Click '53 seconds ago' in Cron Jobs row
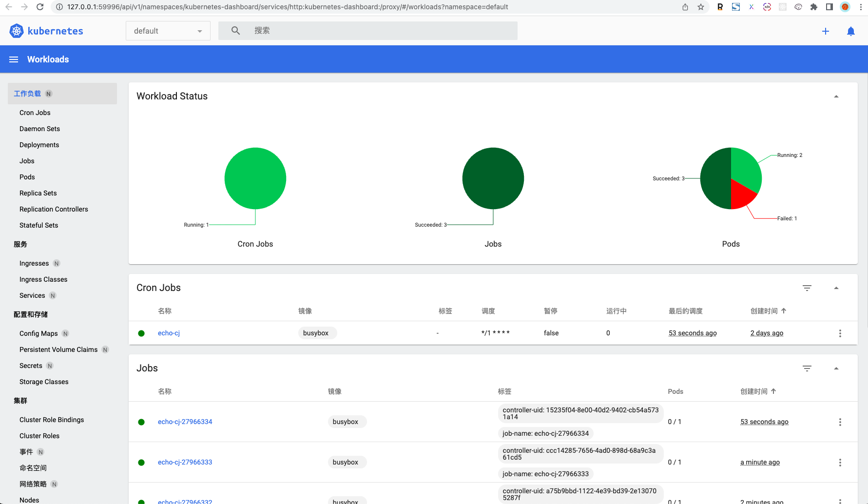This screenshot has height=504, width=868. [693, 333]
